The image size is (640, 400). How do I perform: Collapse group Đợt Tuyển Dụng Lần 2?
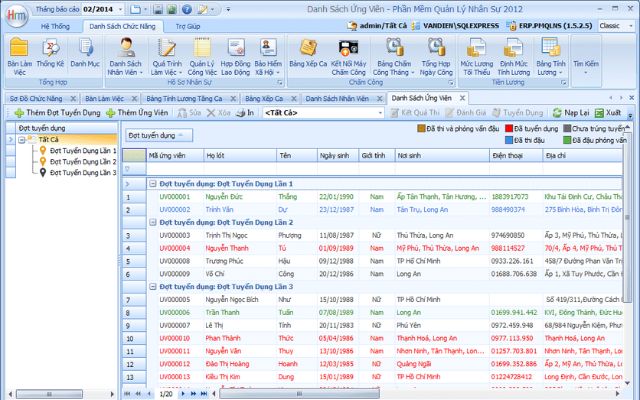(x=153, y=222)
